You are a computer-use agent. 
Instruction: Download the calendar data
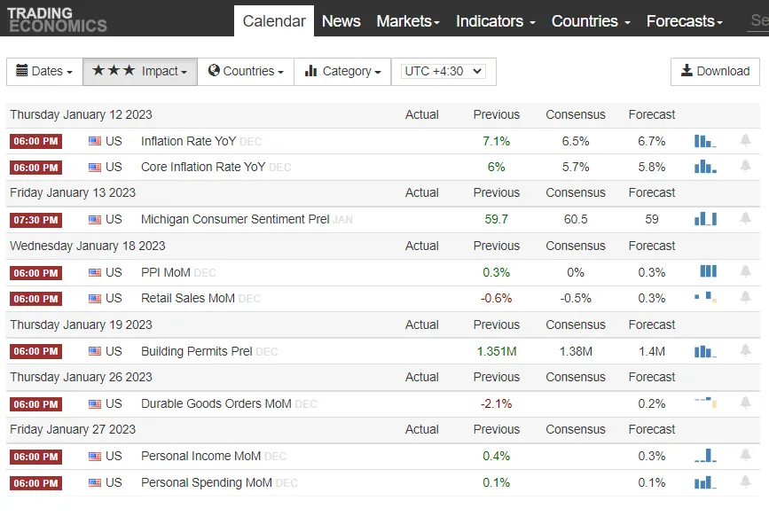click(715, 72)
